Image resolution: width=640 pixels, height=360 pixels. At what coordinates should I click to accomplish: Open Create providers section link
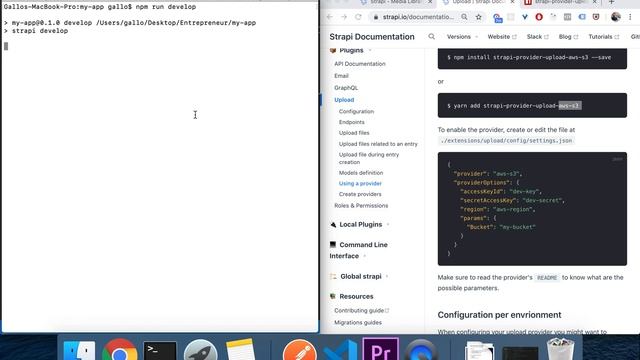(360, 194)
